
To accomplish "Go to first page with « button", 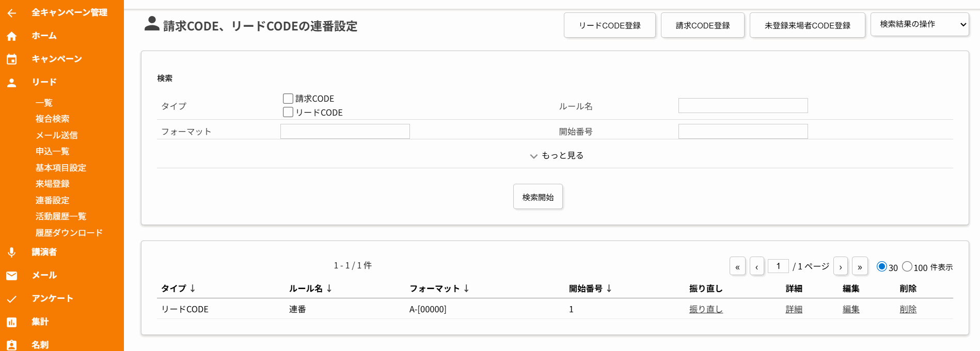I will [x=737, y=266].
